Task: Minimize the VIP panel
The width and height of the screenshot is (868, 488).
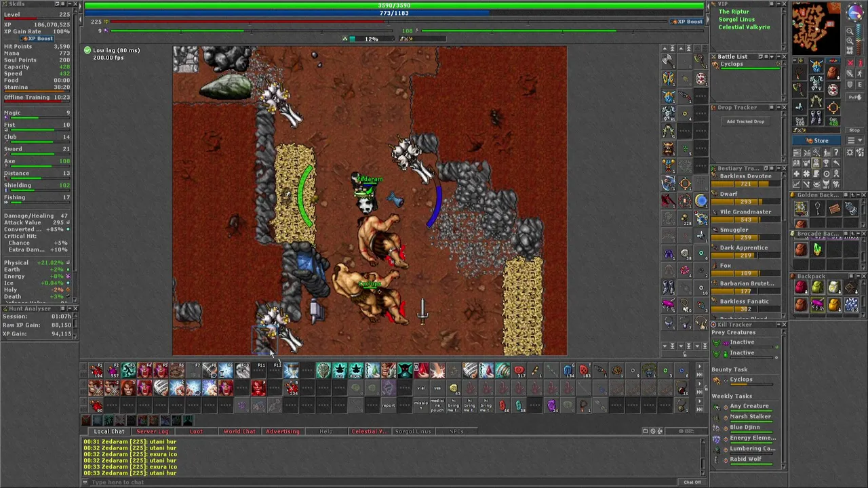Action: (x=778, y=4)
